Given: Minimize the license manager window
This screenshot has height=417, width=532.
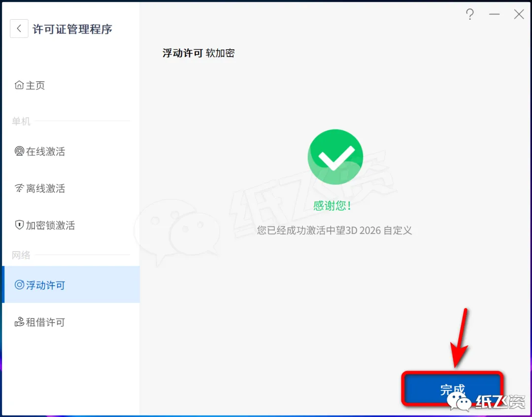Looking at the screenshot, I should [x=495, y=14].
